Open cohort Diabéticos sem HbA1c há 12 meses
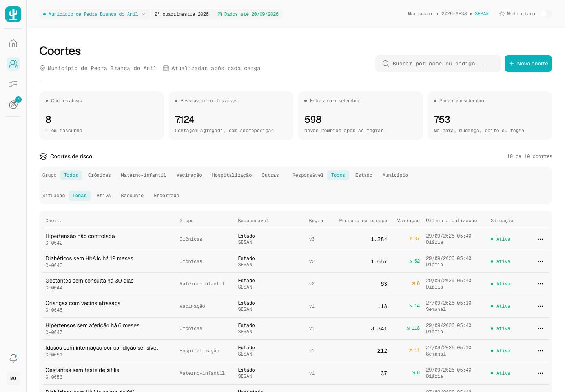 click(x=89, y=258)
